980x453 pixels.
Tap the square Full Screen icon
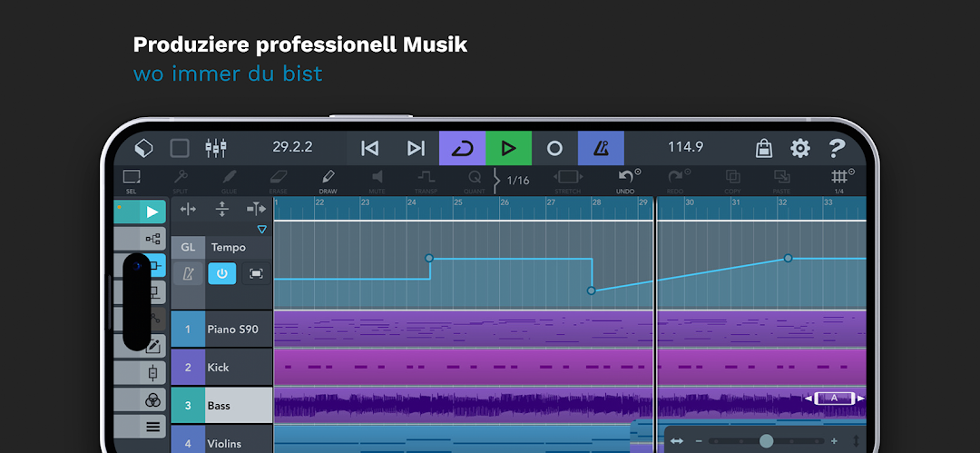click(180, 148)
